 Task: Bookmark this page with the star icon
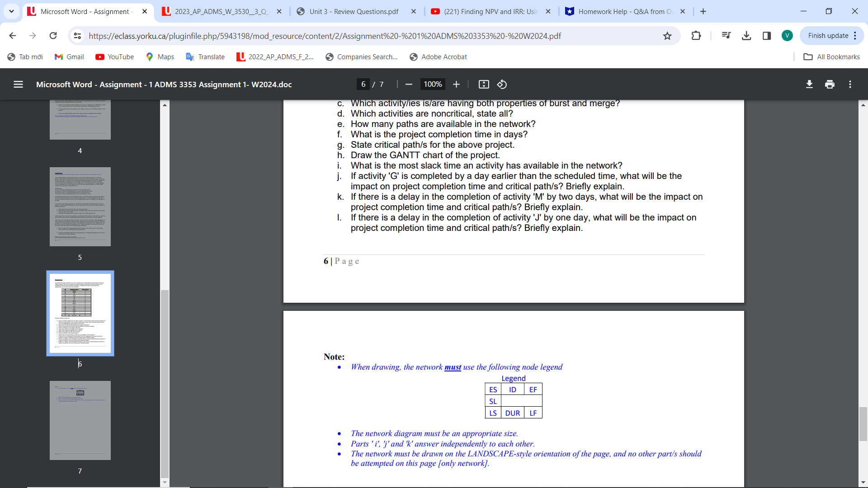coord(667,36)
